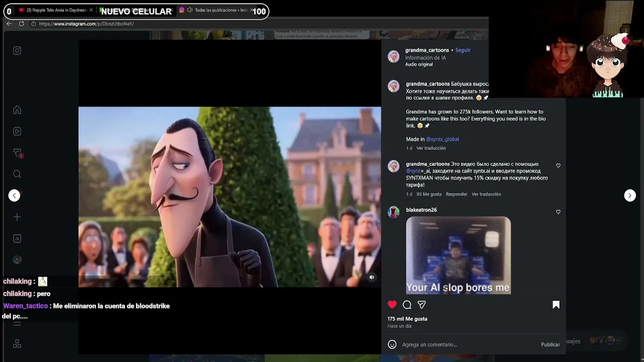Open Reels from the sidebar
The width and height of the screenshot is (644, 362).
pos(17,131)
